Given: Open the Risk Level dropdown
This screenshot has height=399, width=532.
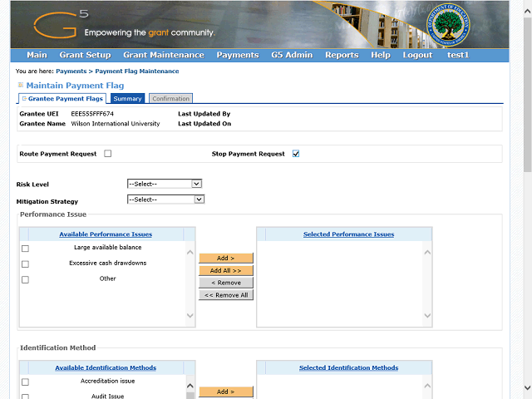Looking at the screenshot, I should (164, 184).
